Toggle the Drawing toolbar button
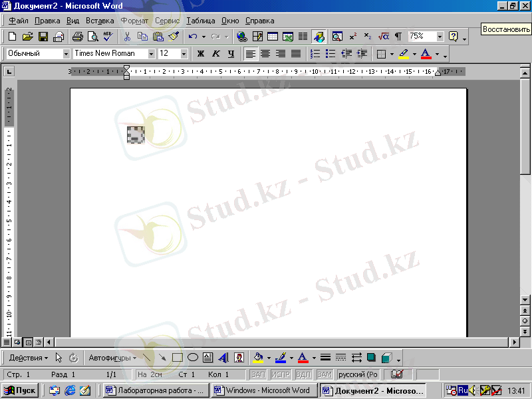 (319, 37)
